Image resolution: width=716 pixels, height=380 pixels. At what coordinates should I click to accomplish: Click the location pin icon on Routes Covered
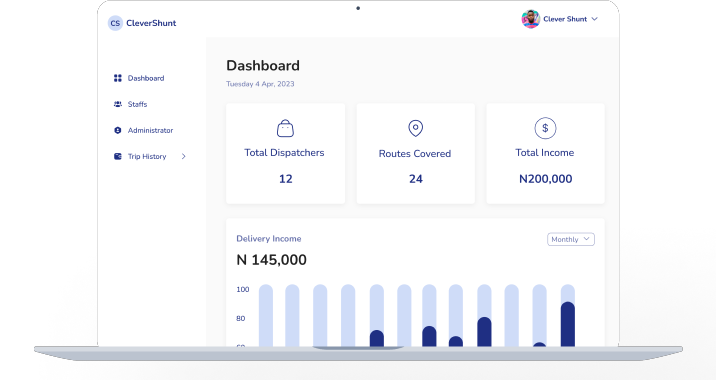416,128
